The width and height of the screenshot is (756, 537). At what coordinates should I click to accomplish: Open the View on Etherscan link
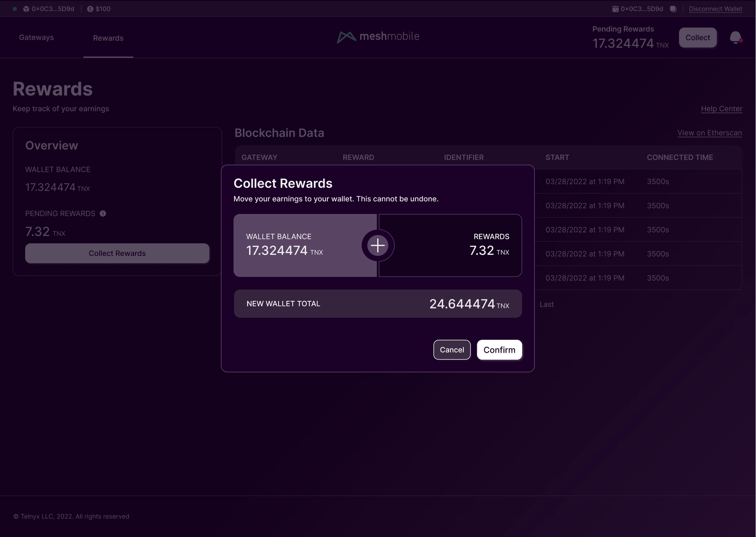tap(709, 133)
